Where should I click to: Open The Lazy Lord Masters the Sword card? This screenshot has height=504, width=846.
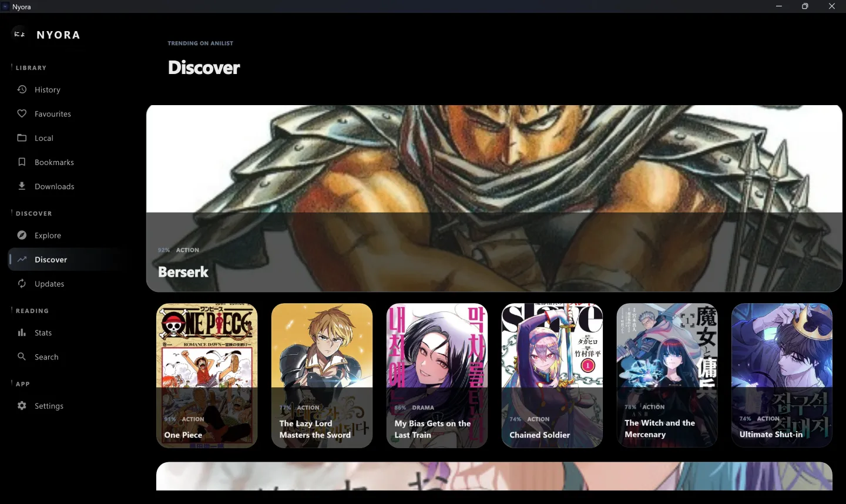click(322, 375)
